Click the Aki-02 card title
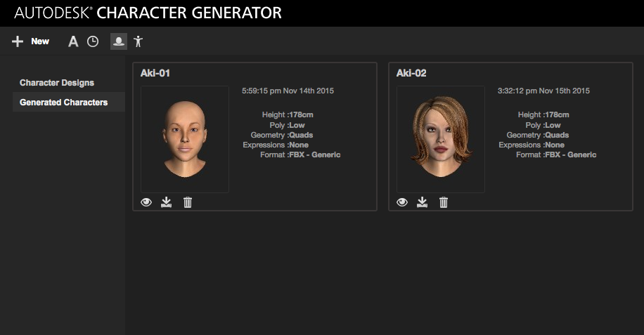Screen dimensions: 644x335 pyautogui.click(x=411, y=74)
